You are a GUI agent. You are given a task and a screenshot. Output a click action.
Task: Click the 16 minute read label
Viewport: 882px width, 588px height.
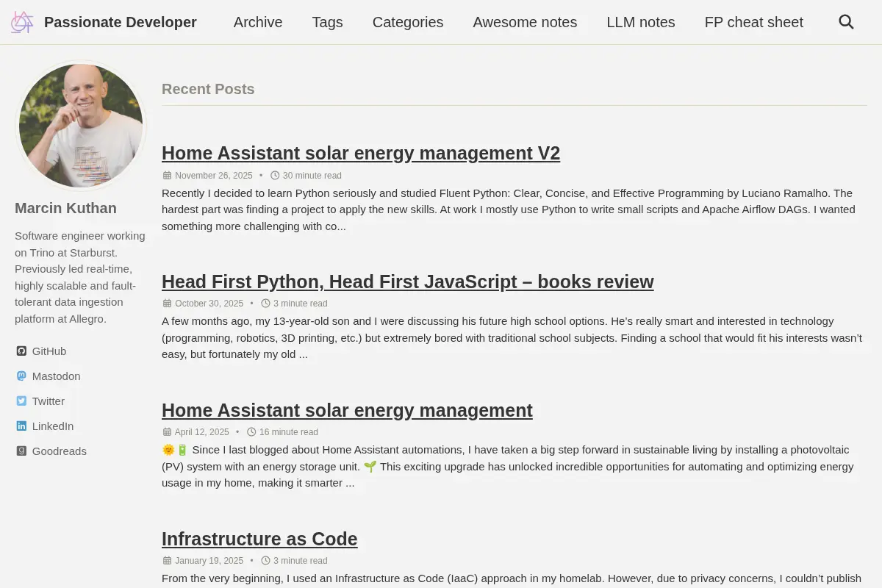(289, 432)
